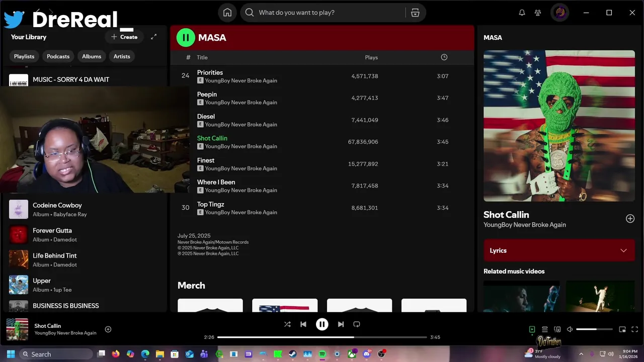Create a new playlist with Create button
The width and height of the screenshot is (644, 362).
click(x=124, y=37)
